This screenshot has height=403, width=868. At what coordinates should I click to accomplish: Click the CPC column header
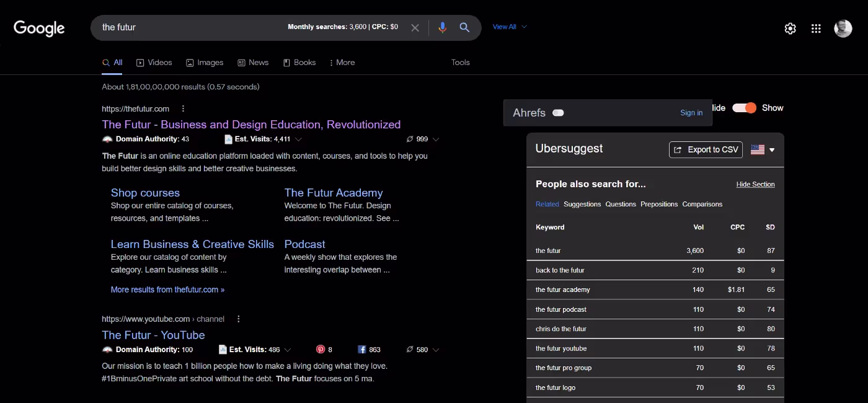coord(737,227)
